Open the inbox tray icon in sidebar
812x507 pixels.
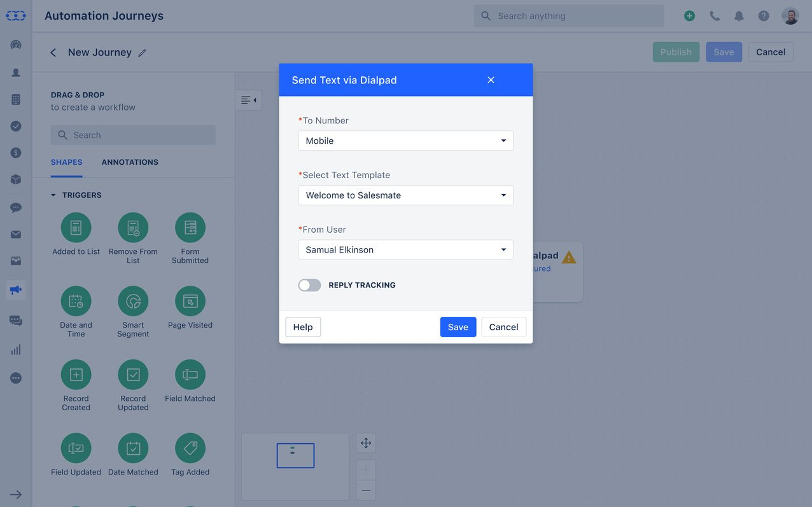(16, 261)
